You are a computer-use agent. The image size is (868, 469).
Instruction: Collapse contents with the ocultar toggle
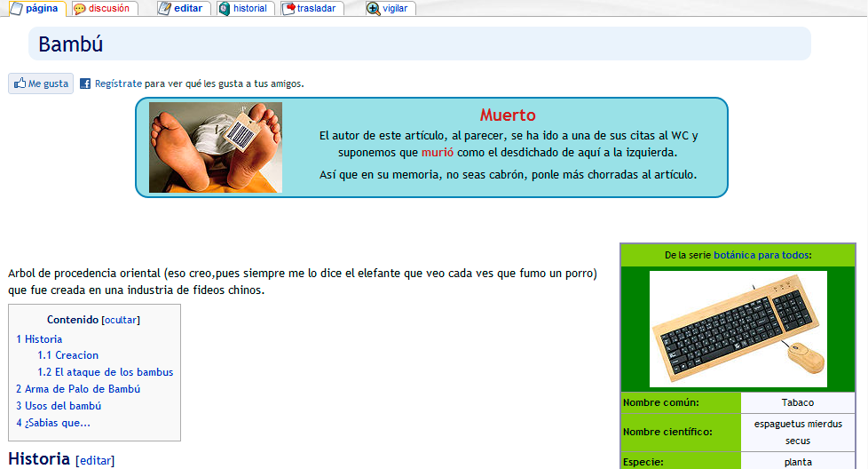[x=121, y=320]
